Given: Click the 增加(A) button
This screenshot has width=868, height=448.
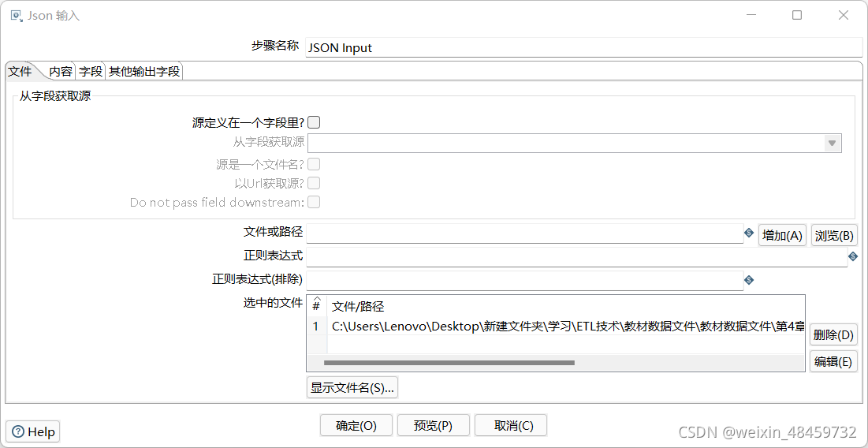Looking at the screenshot, I should pyautogui.click(x=782, y=235).
